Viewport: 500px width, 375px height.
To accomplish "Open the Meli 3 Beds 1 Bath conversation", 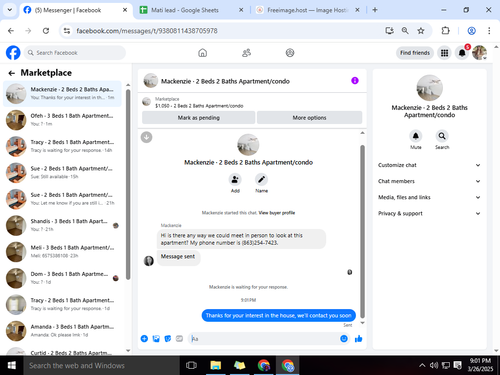I will tap(62, 252).
